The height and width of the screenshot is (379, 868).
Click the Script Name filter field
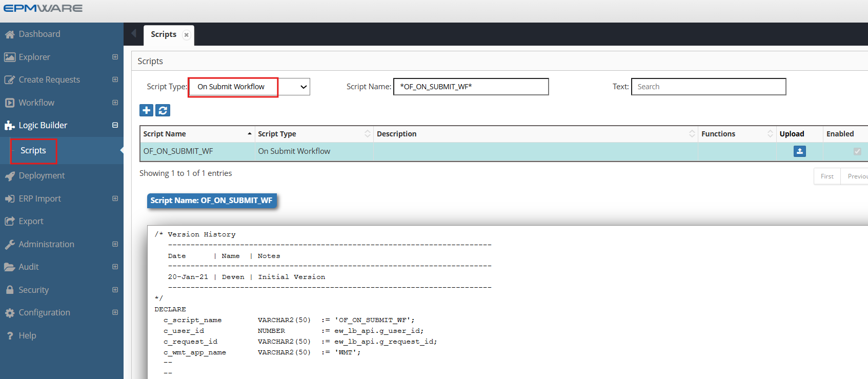coord(471,87)
